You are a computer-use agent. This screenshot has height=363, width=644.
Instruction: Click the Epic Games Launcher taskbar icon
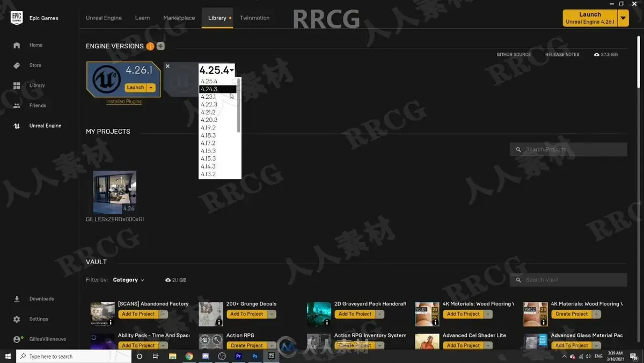tap(272, 356)
